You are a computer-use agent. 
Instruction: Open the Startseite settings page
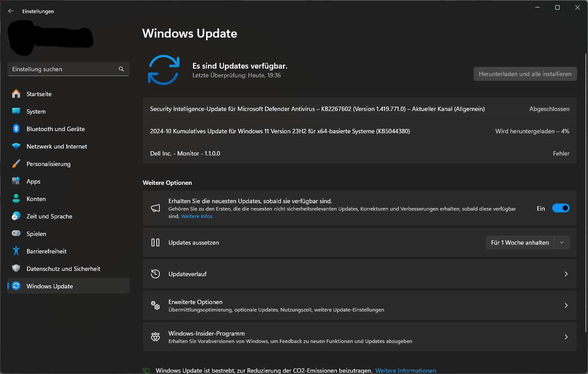pyautogui.click(x=69, y=94)
